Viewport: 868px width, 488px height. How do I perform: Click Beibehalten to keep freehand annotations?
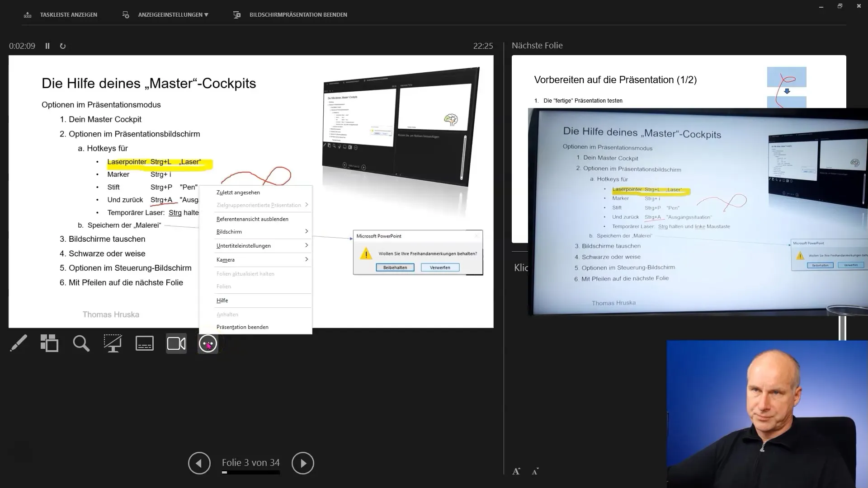(395, 267)
